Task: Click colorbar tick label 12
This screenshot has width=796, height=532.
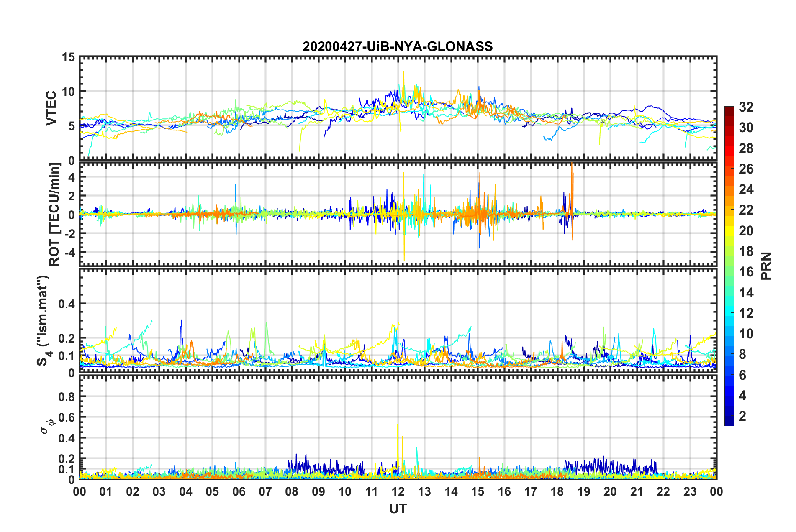Action: click(746, 313)
